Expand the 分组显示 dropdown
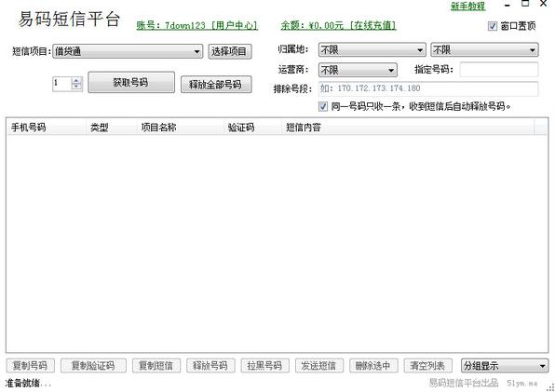Image resolution: width=555 pixels, height=392 pixels. coord(505,366)
